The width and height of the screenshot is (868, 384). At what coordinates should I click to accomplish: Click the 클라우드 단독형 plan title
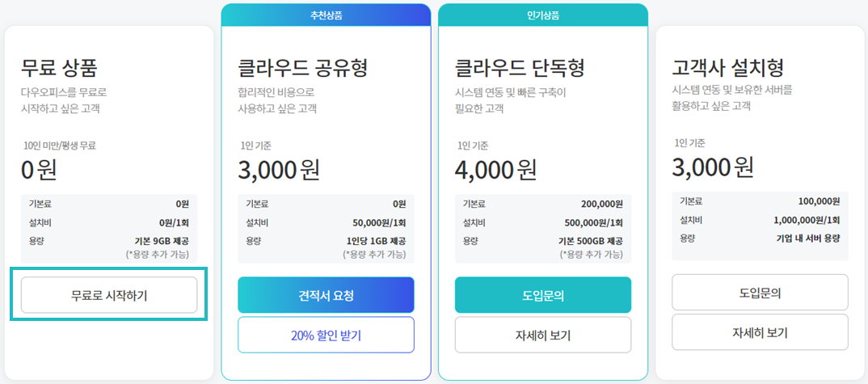pos(519,68)
